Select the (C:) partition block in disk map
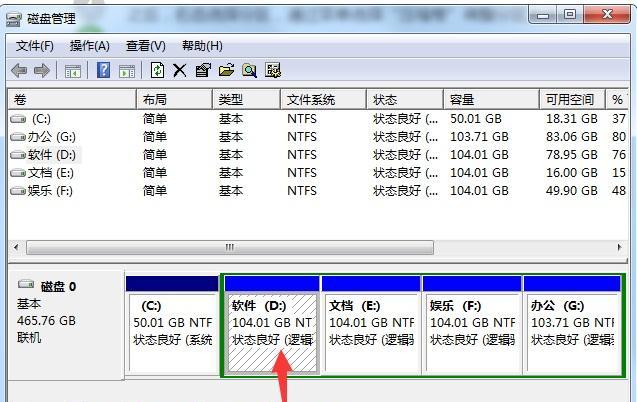The width and height of the screenshot is (637, 402). pos(173,325)
